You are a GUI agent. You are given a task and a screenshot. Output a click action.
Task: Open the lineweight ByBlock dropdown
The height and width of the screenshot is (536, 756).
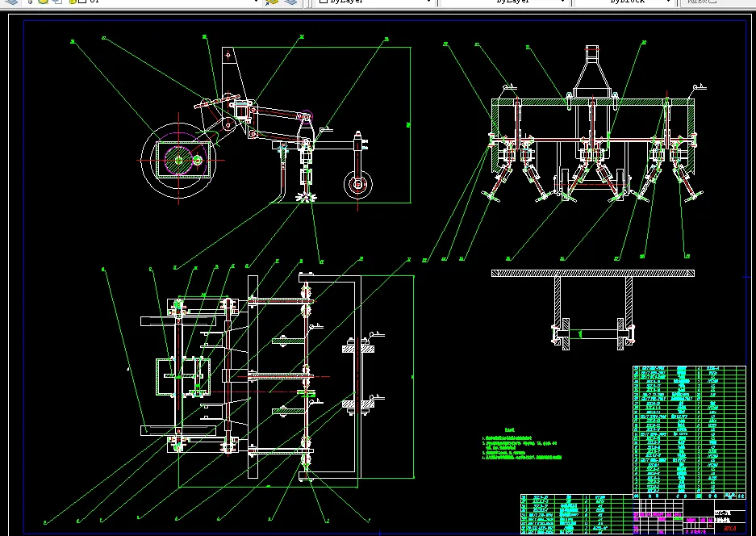coord(624,2)
